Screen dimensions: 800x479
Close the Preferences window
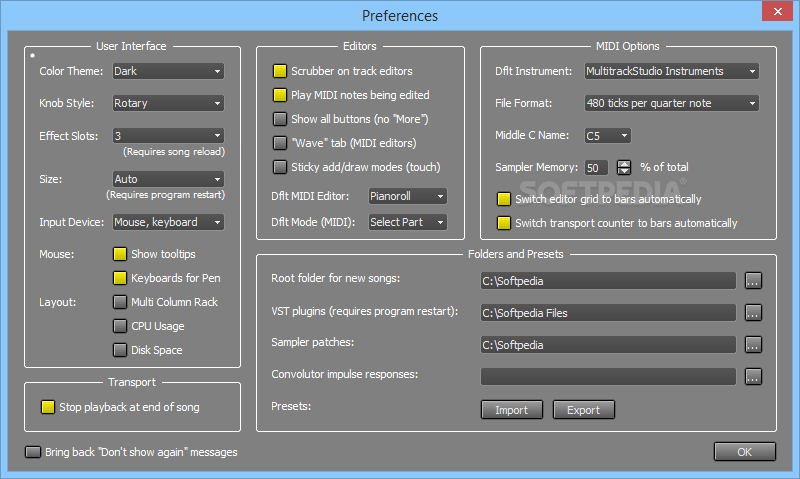pos(777,11)
